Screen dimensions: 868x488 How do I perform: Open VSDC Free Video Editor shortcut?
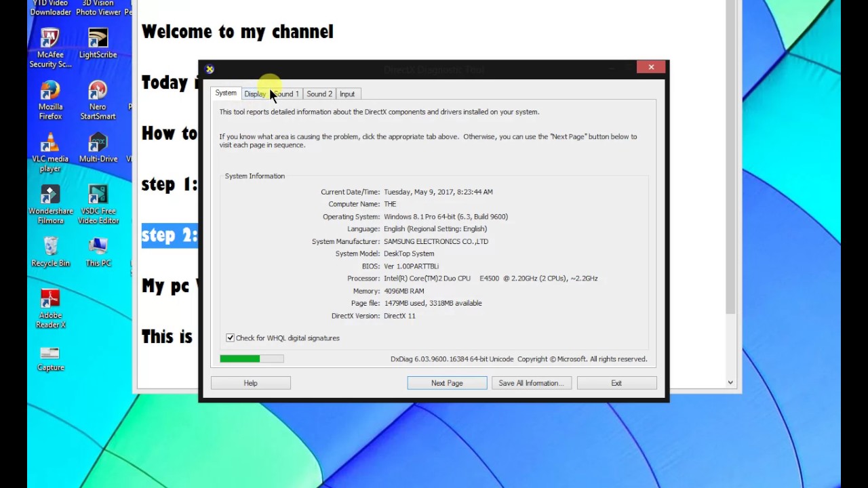pos(98,196)
